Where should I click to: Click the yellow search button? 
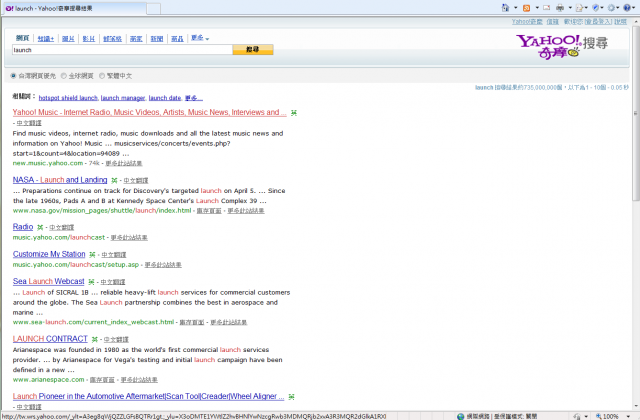click(x=253, y=49)
